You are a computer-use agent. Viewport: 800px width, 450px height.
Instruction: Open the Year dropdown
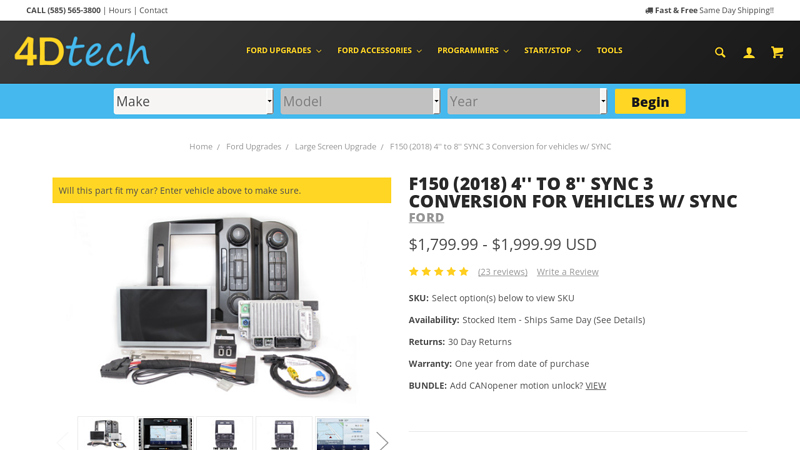point(527,101)
